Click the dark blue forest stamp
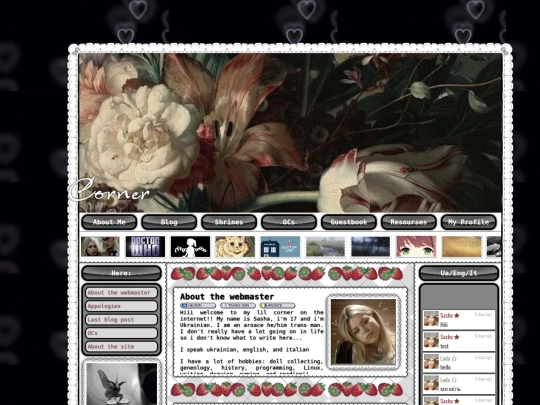540x405 pixels. [371, 247]
